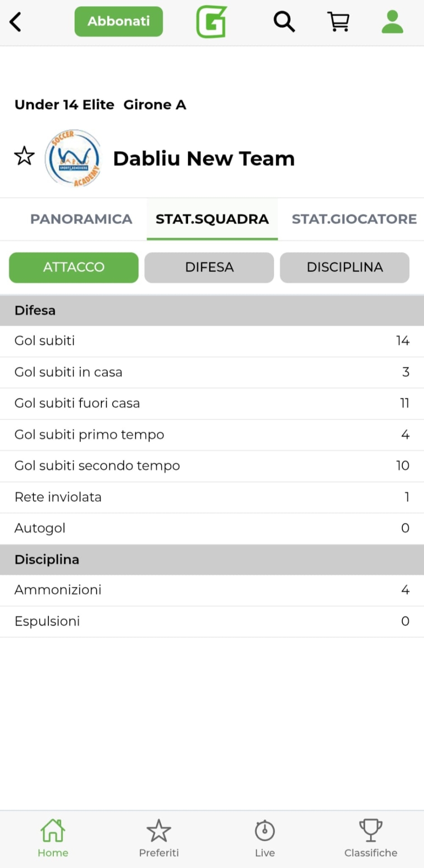This screenshot has height=868, width=424.
Task: Tap the Dabliu Soccer Academy team logo
Action: pos(73,158)
